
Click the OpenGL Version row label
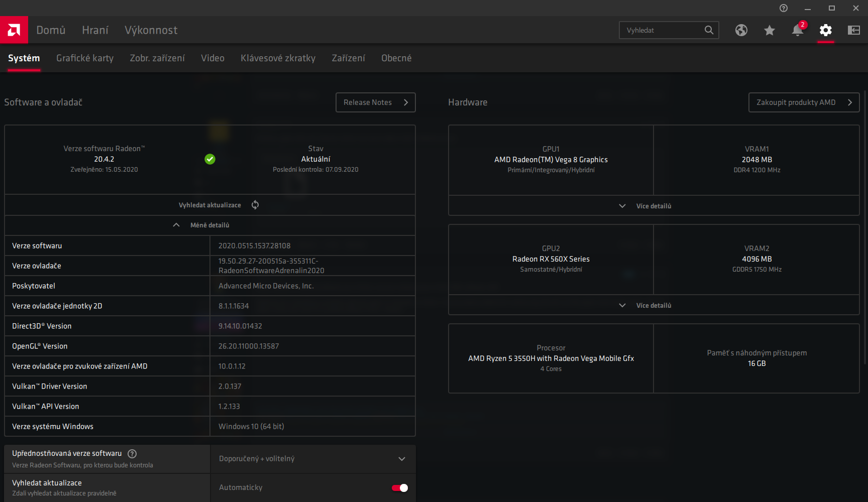pos(40,346)
